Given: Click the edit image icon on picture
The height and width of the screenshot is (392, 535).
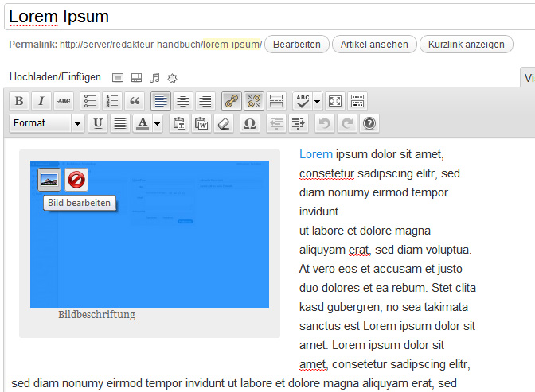Looking at the screenshot, I should pyautogui.click(x=49, y=180).
